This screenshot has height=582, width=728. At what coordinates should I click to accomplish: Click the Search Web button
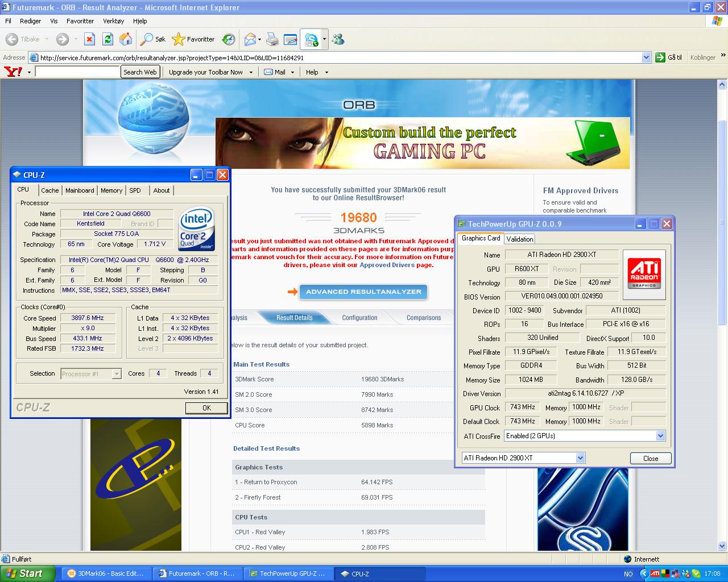140,72
